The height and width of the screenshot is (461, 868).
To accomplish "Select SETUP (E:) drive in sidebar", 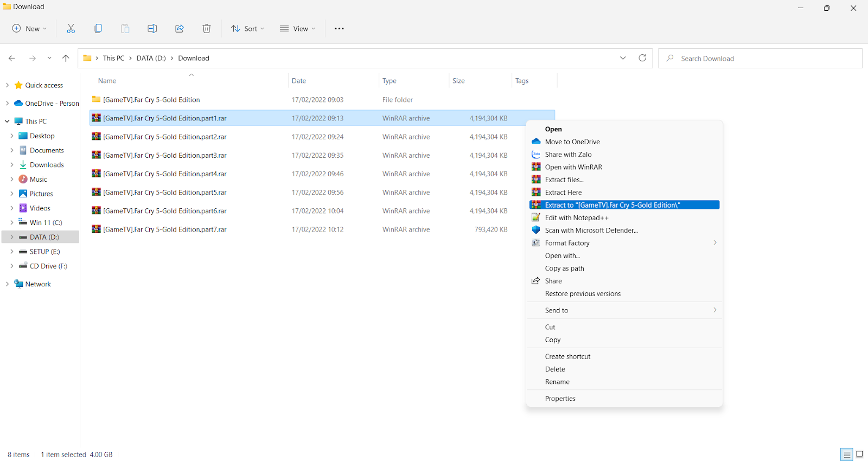I will 44,252.
